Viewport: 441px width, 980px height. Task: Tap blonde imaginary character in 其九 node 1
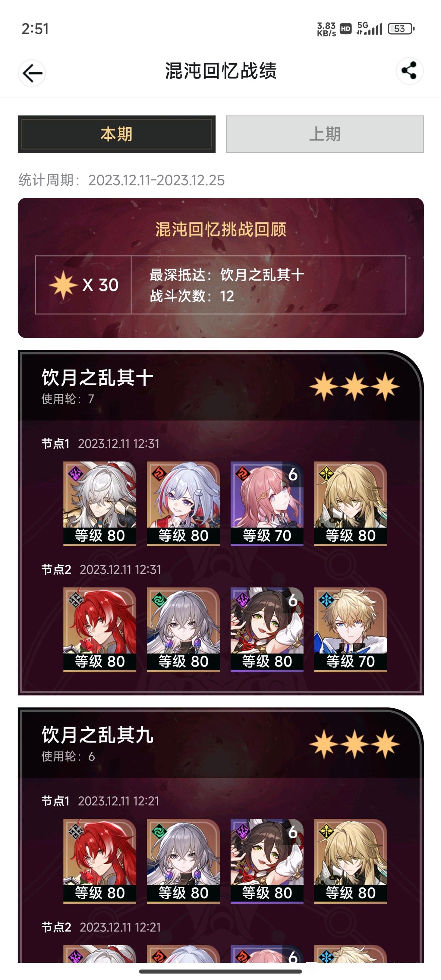click(350, 861)
